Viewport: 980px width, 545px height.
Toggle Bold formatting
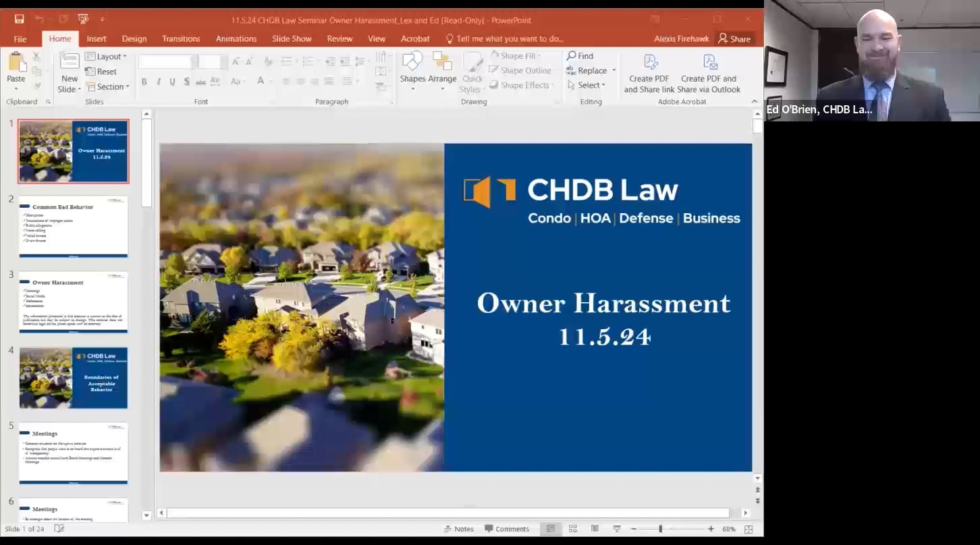[x=144, y=82]
